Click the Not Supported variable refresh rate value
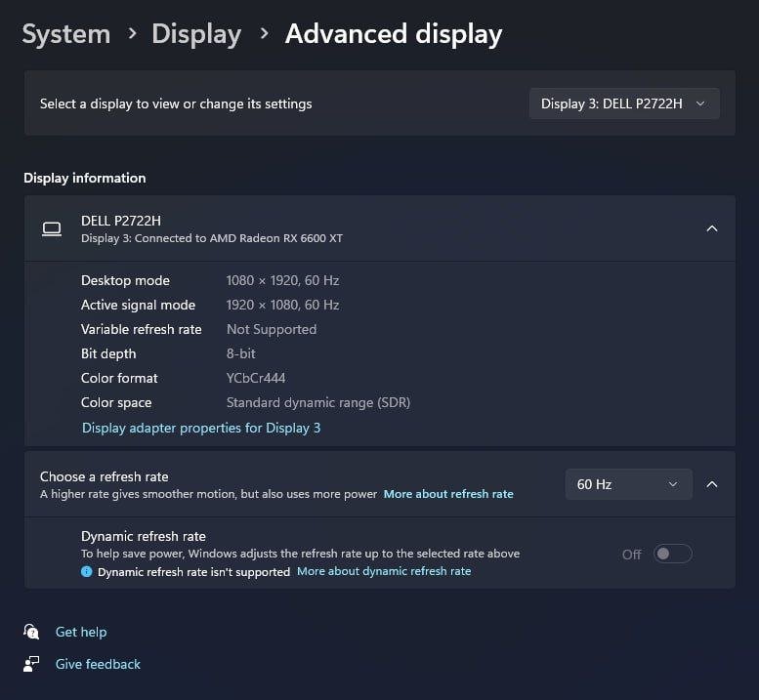This screenshot has width=759, height=700. pos(272,329)
